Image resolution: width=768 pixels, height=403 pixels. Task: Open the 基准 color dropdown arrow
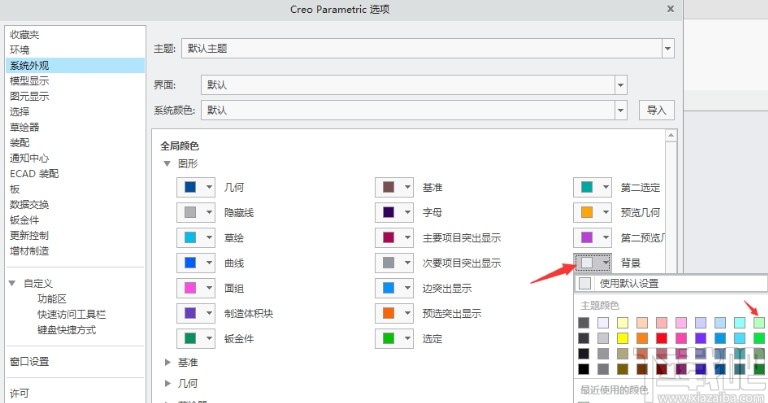408,187
